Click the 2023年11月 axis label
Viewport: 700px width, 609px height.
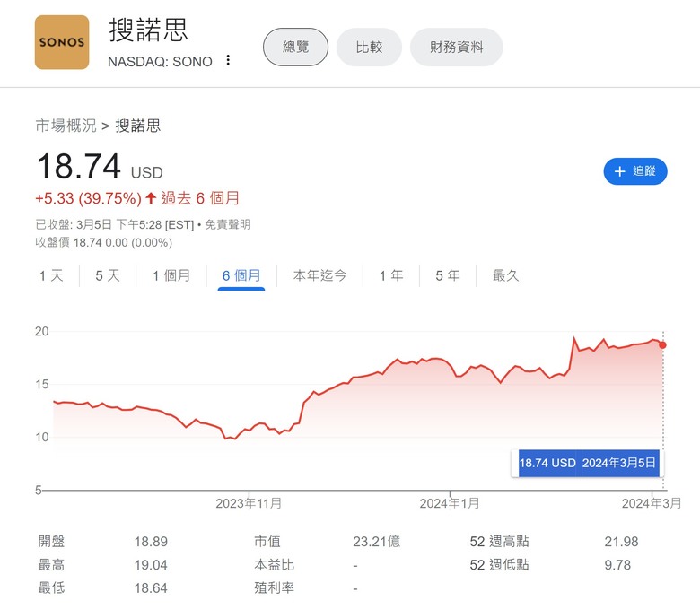pyautogui.click(x=249, y=504)
